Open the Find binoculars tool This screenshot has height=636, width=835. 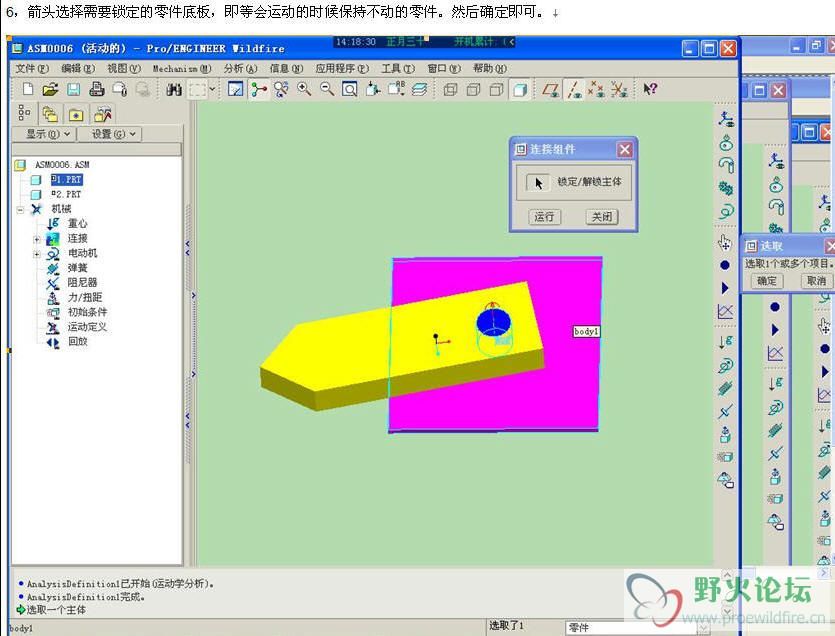[174, 89]
